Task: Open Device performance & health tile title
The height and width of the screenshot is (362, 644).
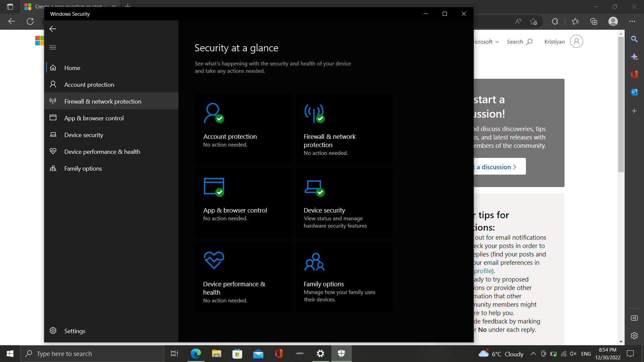Action: pyautogui.click(x=234, y=288)
